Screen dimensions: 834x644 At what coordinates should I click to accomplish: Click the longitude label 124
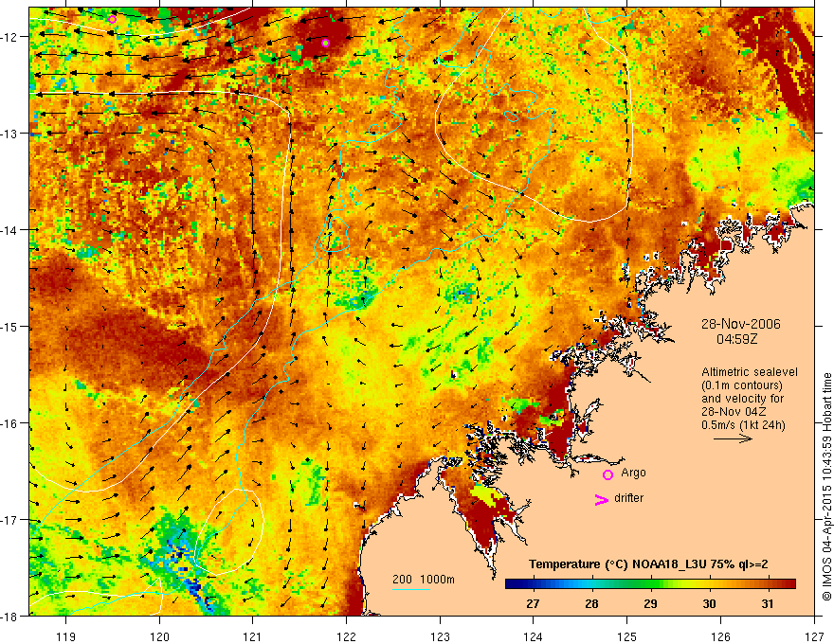click(x=534, y=636)
